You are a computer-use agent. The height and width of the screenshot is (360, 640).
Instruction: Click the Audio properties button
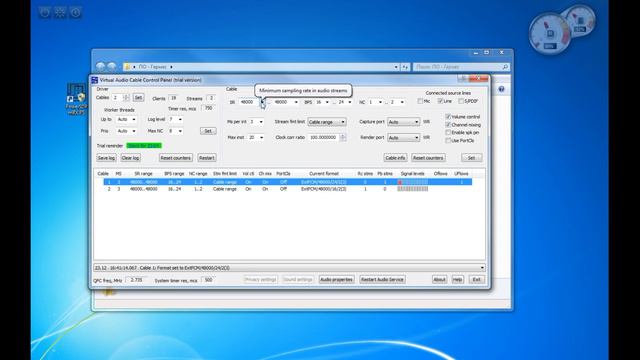[336, 280]
